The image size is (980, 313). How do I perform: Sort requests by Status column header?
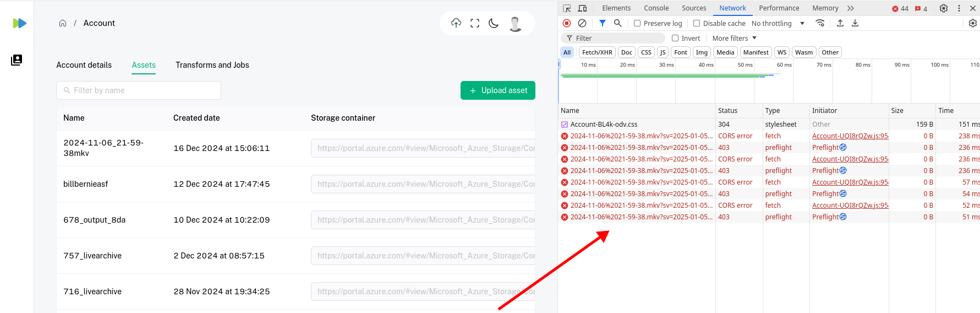(738, 111)
